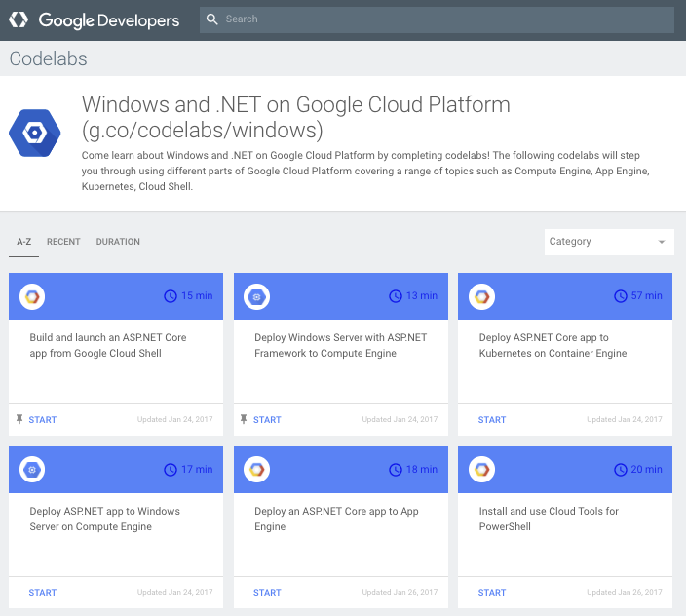Screen dimensions: 686x616
Task: Start the PowerShell Cloud Tools codelab
Action: click(x=492, y=593)
